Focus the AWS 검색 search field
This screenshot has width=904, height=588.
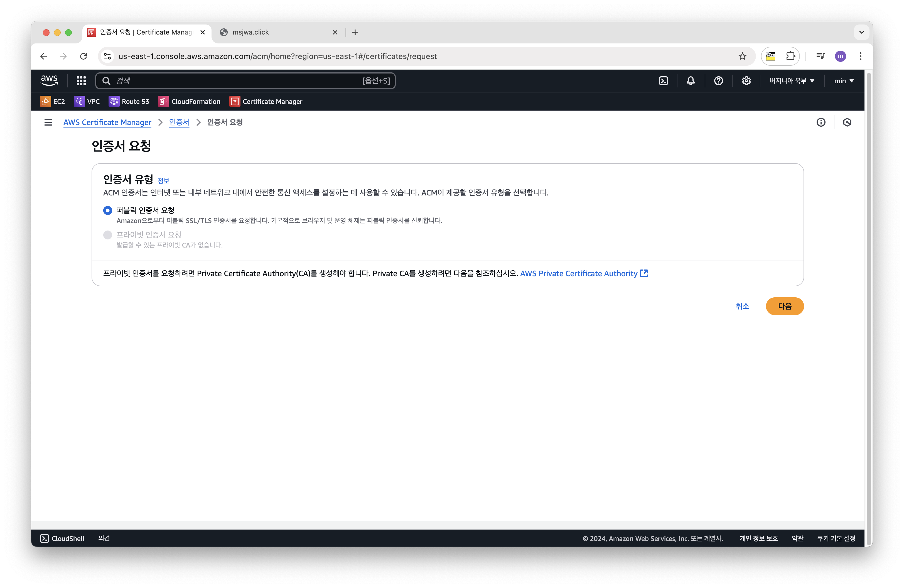[235, 80]
